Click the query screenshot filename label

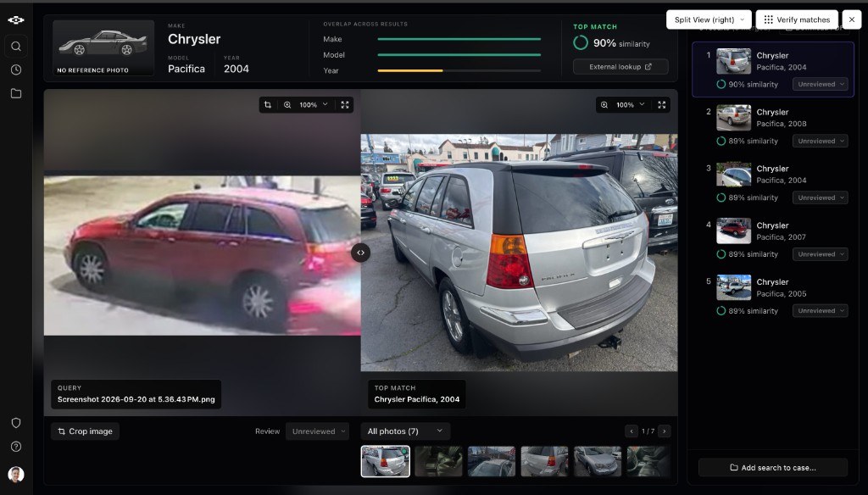pos(136,399)
